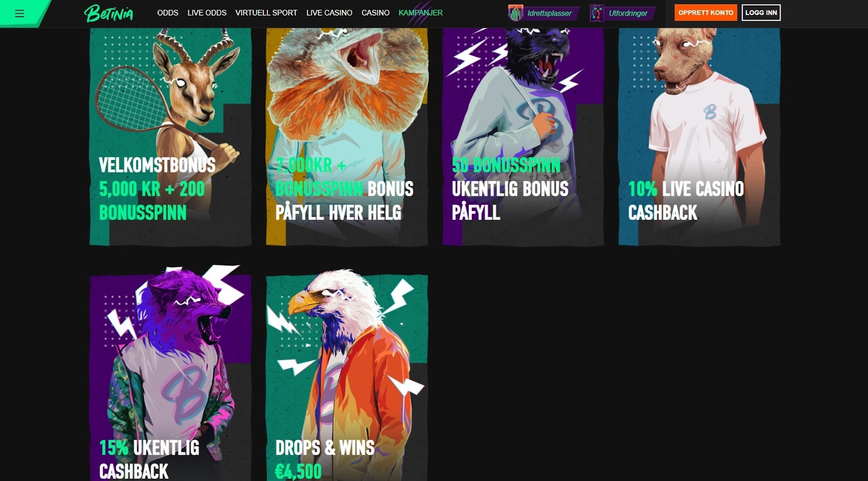Select CASINO menu item
Screen dimensions: 868x481
pyautogui.click(x=375, y=12)
